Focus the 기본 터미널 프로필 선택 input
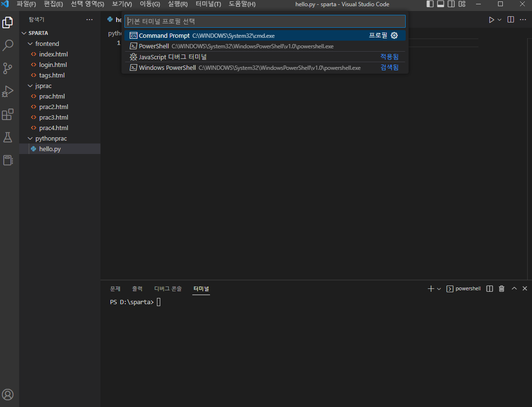The width and height of the screenshot is (532, 407). (x=265, y=21)
